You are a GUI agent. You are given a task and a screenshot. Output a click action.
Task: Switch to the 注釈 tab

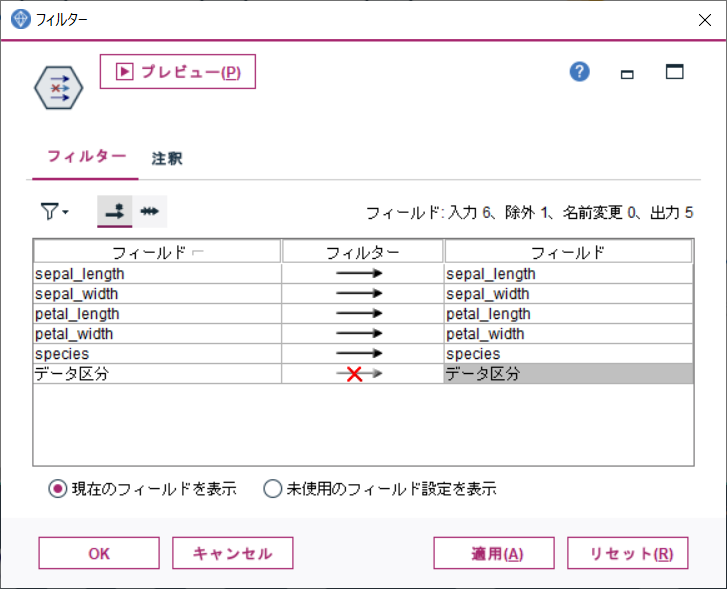pos(167,158)
